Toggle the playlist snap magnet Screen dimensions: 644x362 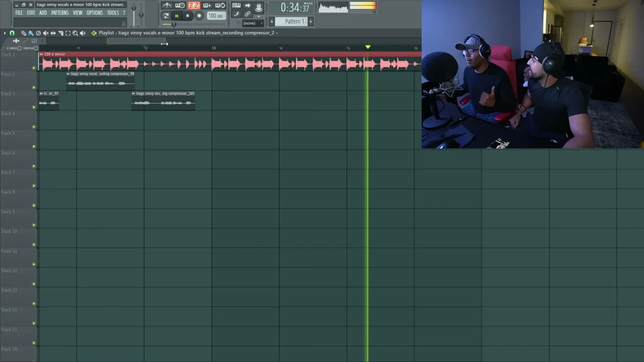12,33
